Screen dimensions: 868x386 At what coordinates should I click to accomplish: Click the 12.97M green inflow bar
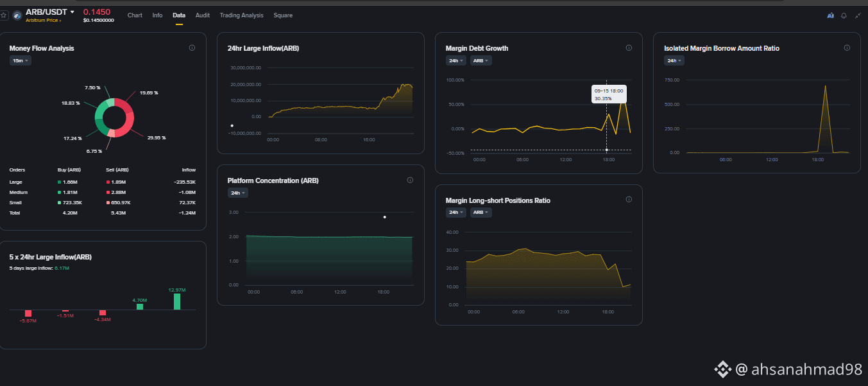(x=178, y=302)
